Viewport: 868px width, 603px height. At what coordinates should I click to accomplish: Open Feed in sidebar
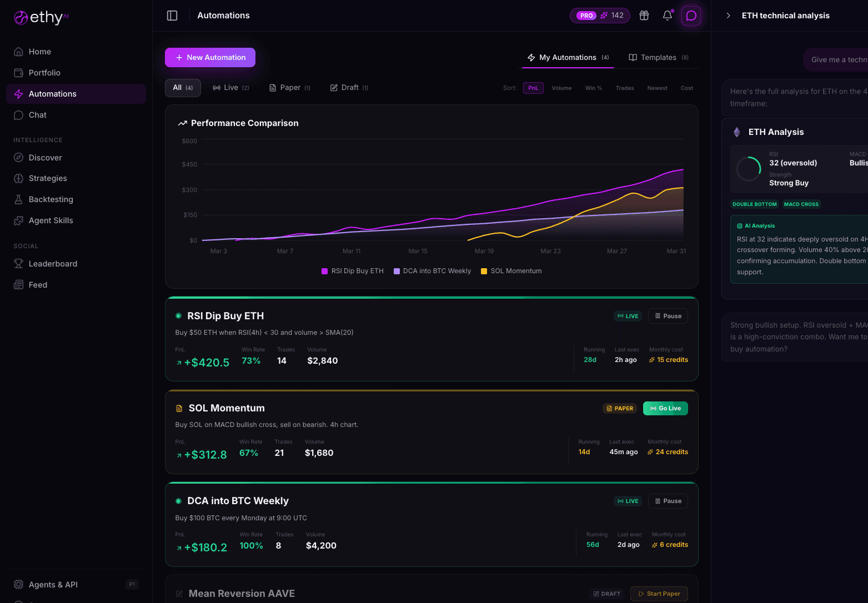tap(76, 285)
